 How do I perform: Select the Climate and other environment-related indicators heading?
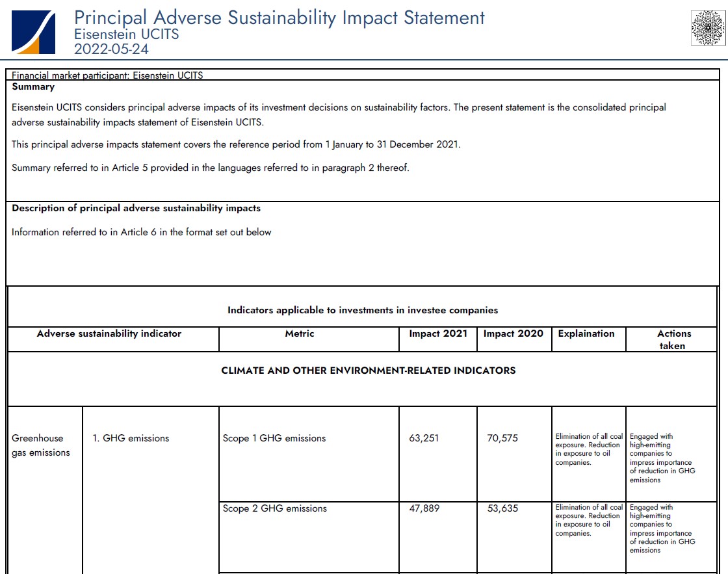pos(368,371)
